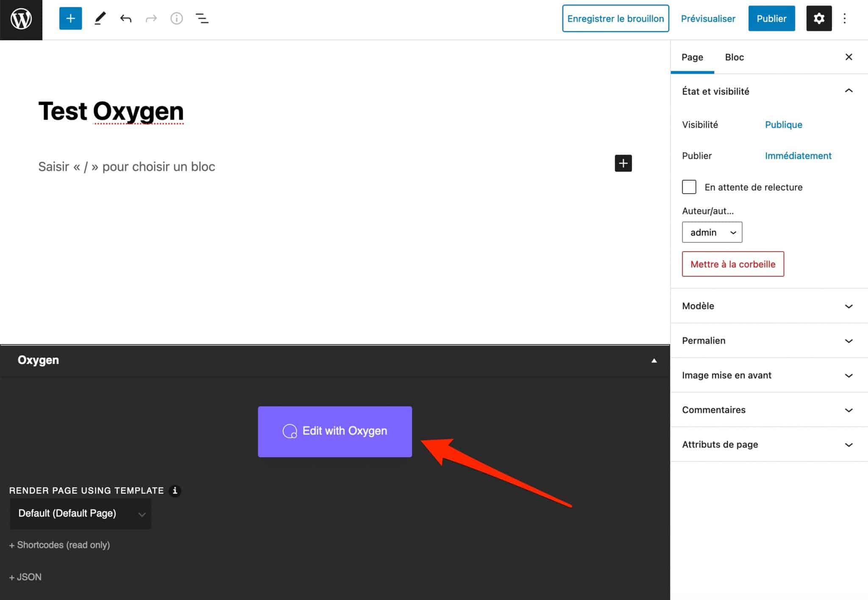Open the admin author dropdown
This screenshot has width=868, height=600.
(712, 232)
